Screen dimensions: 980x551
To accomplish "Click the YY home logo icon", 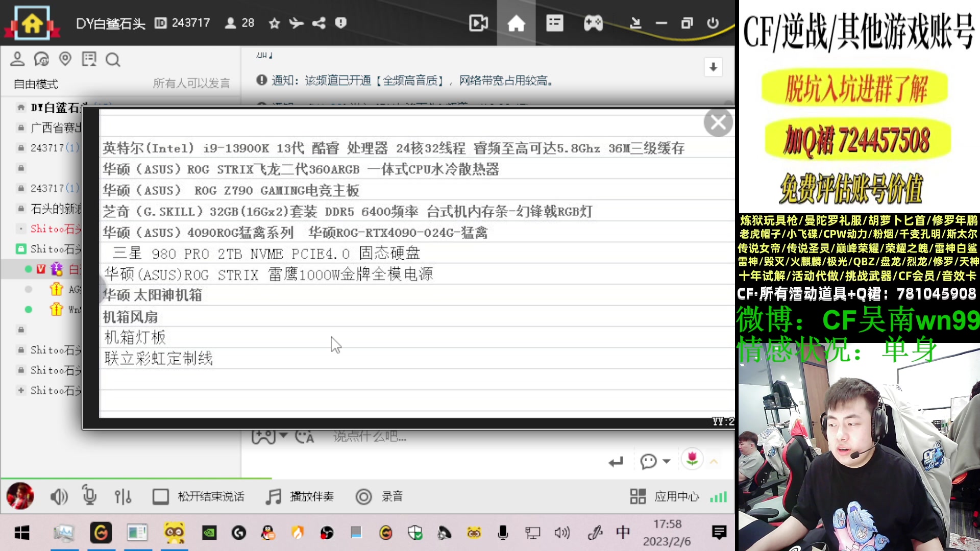I will tap(32, 23).
